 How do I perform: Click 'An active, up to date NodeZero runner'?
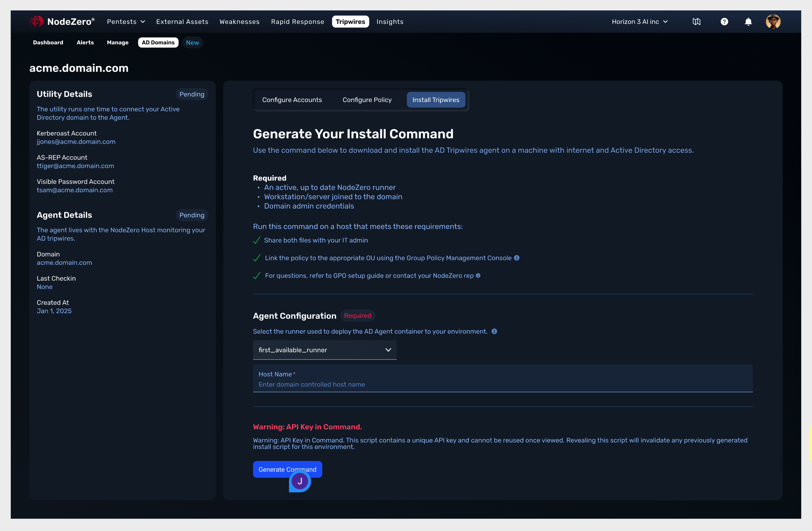pyautogui.click(x=330, y=187)
